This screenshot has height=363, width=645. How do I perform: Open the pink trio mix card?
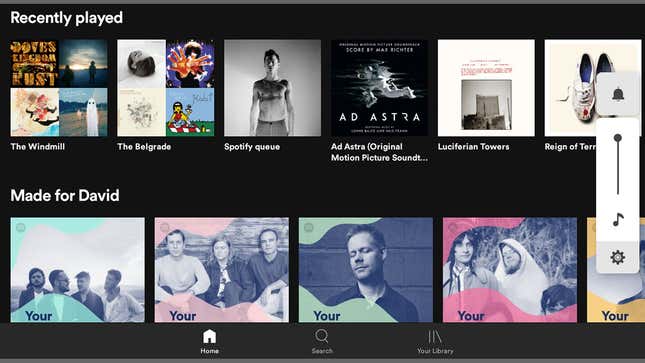click(x=222, y=270)
